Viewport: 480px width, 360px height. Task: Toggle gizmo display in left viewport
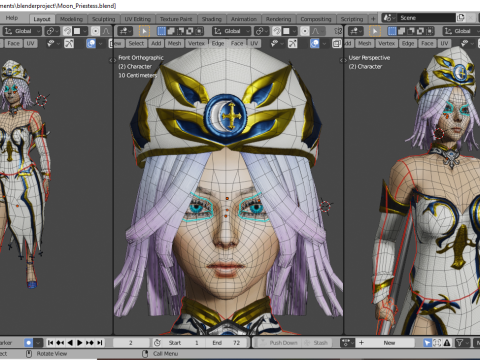coord(69,43)
